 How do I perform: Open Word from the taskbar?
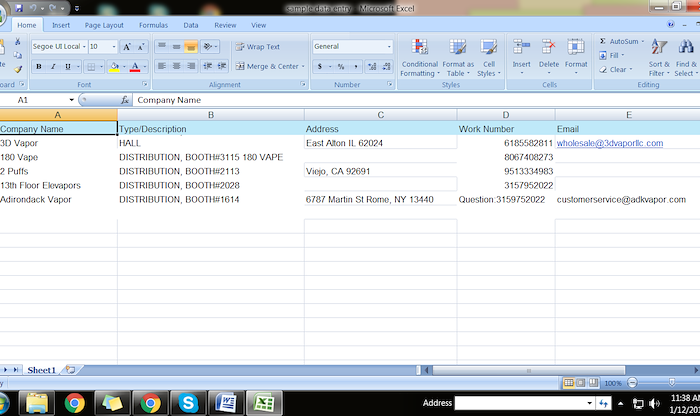[226, 403]
